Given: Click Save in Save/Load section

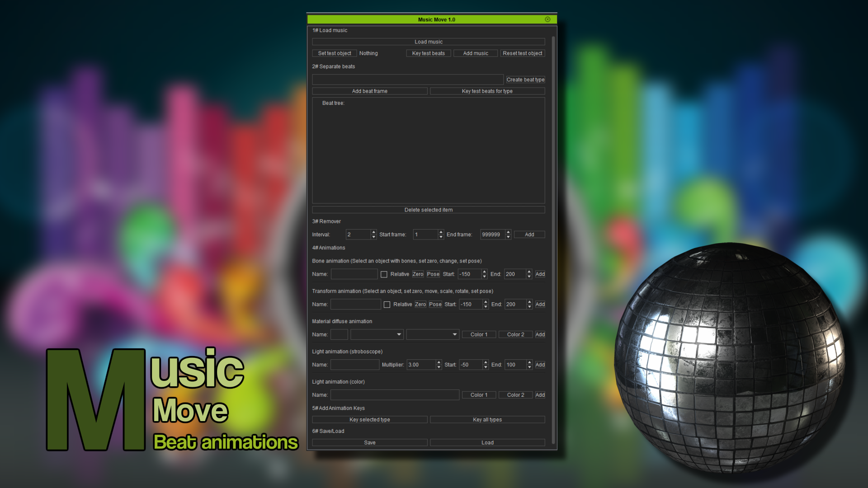Looking at the screenshot, I should click(x=369, y=443).
